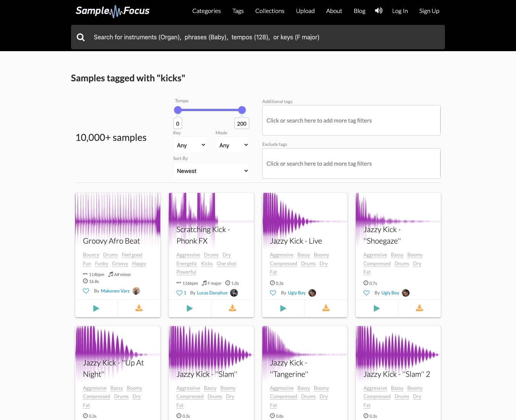The image size is (516, 420).
Task: Click the Additional tags filter field
Action: click(x=351, y=121)
